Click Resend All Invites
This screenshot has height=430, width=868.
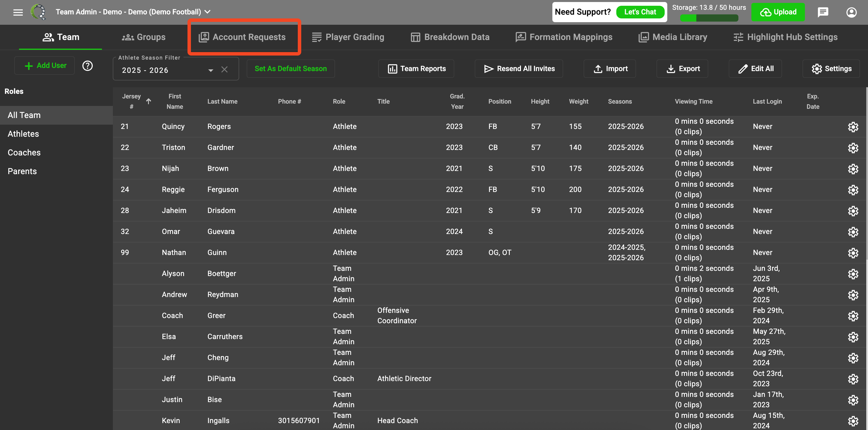click(519, 69)
